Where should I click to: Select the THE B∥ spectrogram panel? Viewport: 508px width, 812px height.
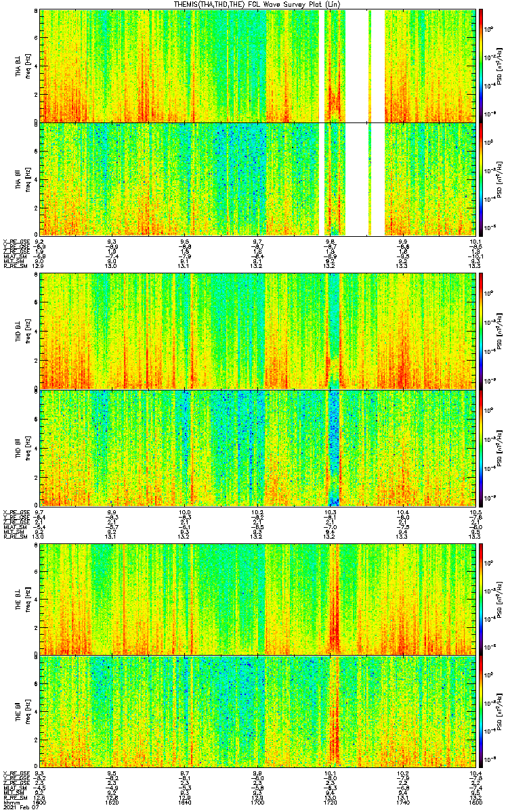257,712
